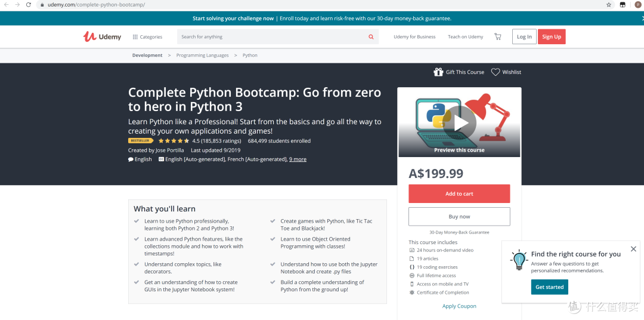
Task: Click '4.5 (185,853 ratings)' text
Action: 216,141
